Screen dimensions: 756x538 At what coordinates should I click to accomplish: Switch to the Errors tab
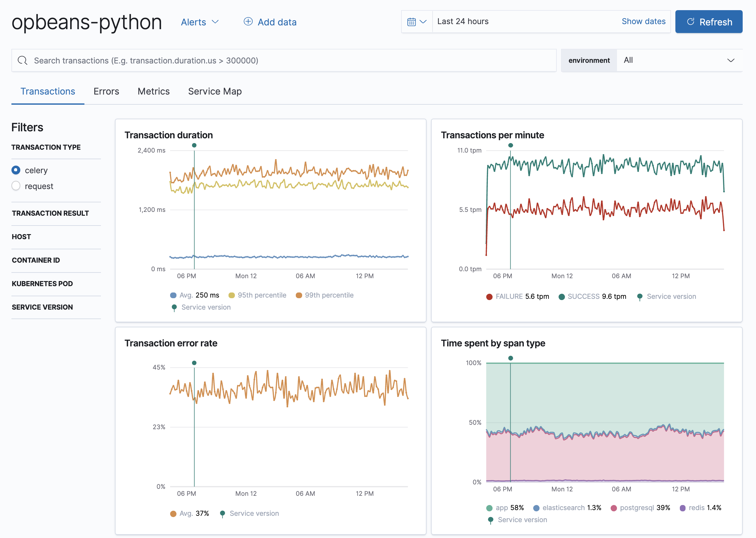(106, 91)
